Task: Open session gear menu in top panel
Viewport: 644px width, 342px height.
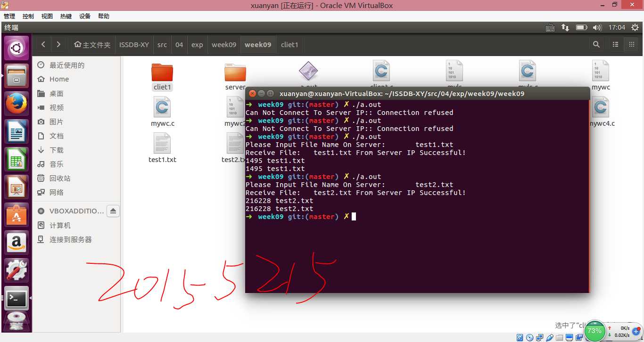Action: [635, 28]
